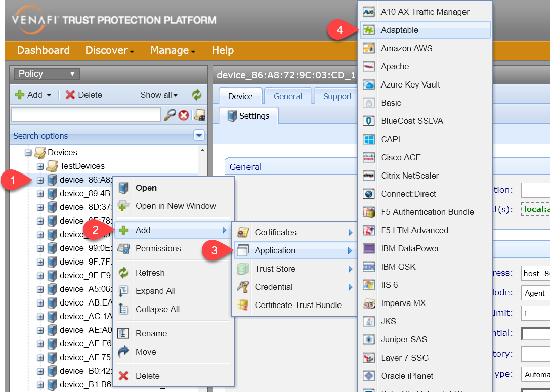Expand the TestDevices folder node
Screen dimensions: 550x392
pyautogui.click(x=40, y=166)
